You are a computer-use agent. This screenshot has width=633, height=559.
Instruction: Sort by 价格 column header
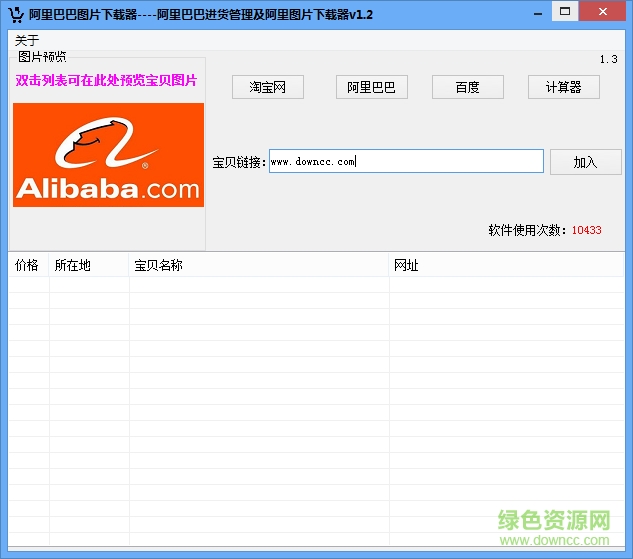(28, 265)
